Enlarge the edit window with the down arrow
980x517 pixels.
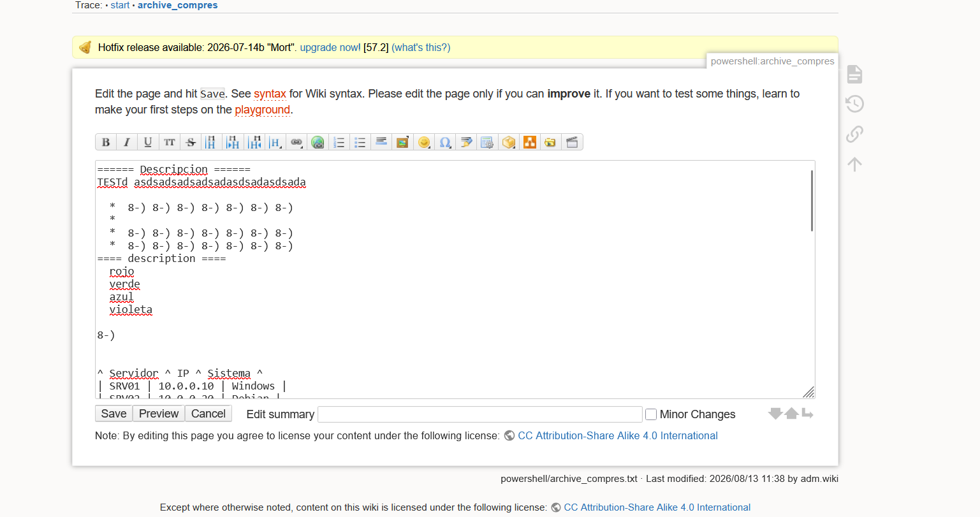pos(775,414)
